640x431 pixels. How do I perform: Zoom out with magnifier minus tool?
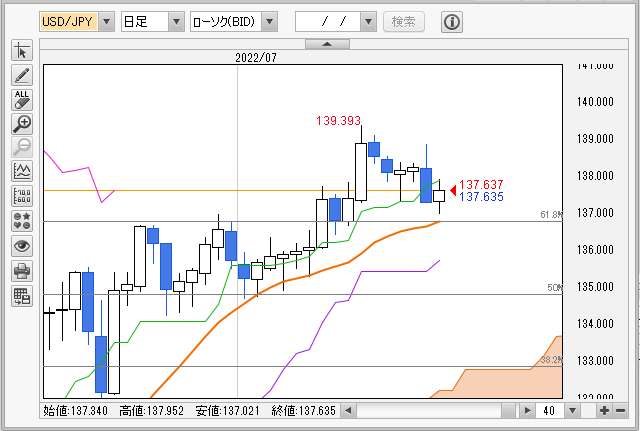[22, 147]
